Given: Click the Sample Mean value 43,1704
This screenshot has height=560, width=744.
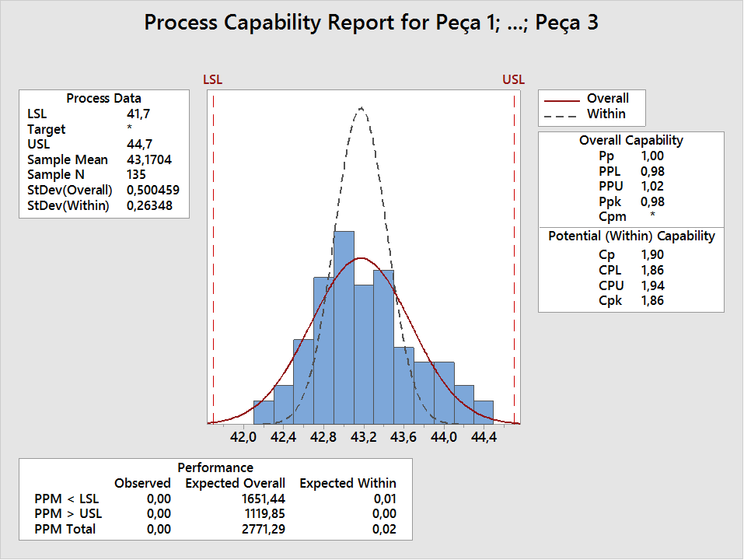Looking at the screenshot, I should click(149, 159).
